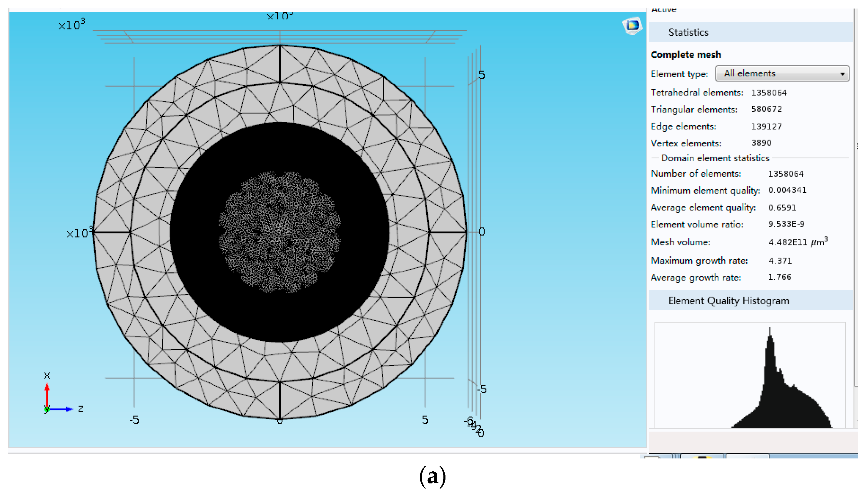Screen dimensions: 868x494
Task: Click the partially visible yellow taskbar icon
Action: [x=702, y=457]
